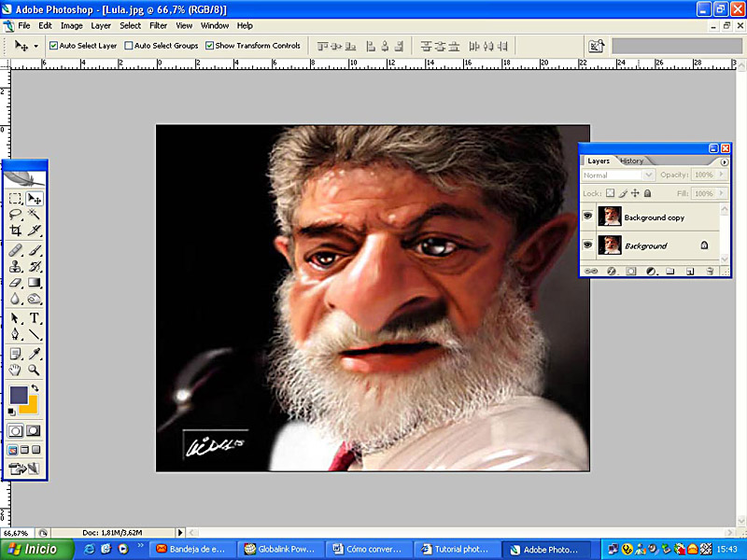
Task: Open the Filter menu
Action: point(158,25)
